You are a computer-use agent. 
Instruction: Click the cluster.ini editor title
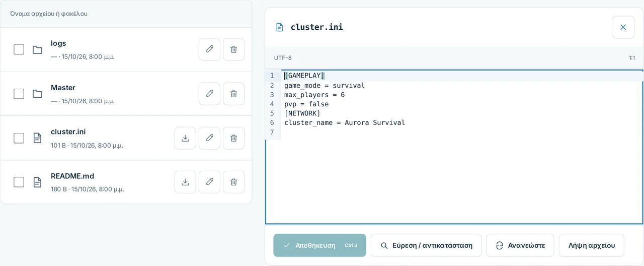[x=317, y=27]
